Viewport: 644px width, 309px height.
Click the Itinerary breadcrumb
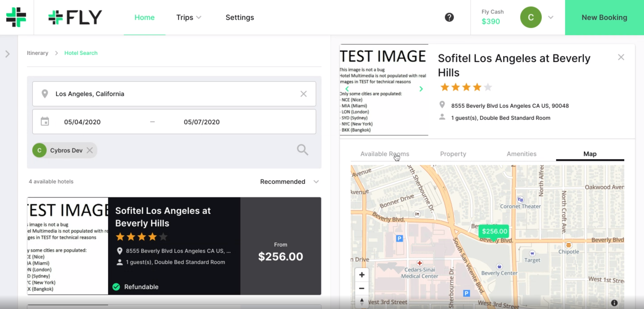point(37,53)
